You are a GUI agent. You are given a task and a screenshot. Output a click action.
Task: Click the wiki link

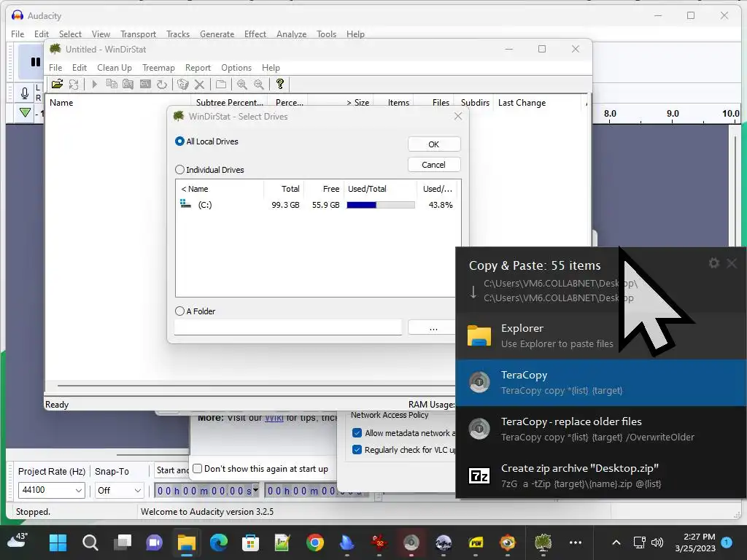pos(274,418)
